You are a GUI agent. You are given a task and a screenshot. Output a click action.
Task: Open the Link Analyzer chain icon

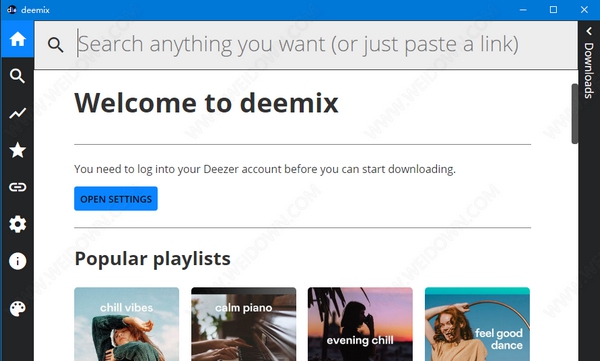(18, 187)
